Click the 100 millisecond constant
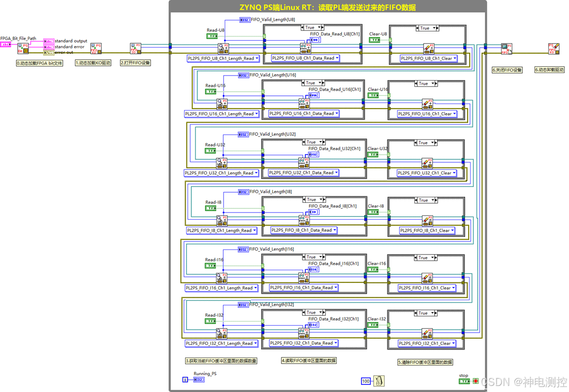The image size is (569, 392). click(x=366, y=381)
